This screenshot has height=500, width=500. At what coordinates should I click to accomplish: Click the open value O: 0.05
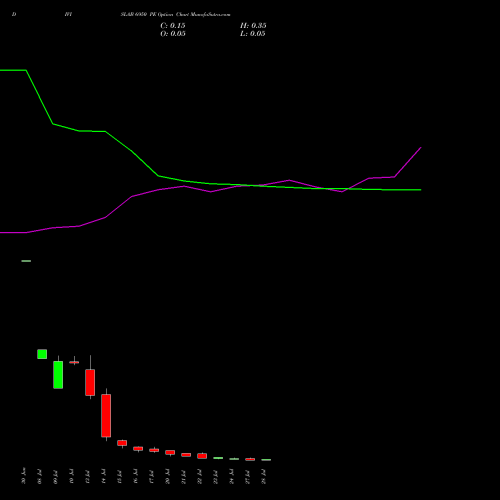tap(173, 34)
